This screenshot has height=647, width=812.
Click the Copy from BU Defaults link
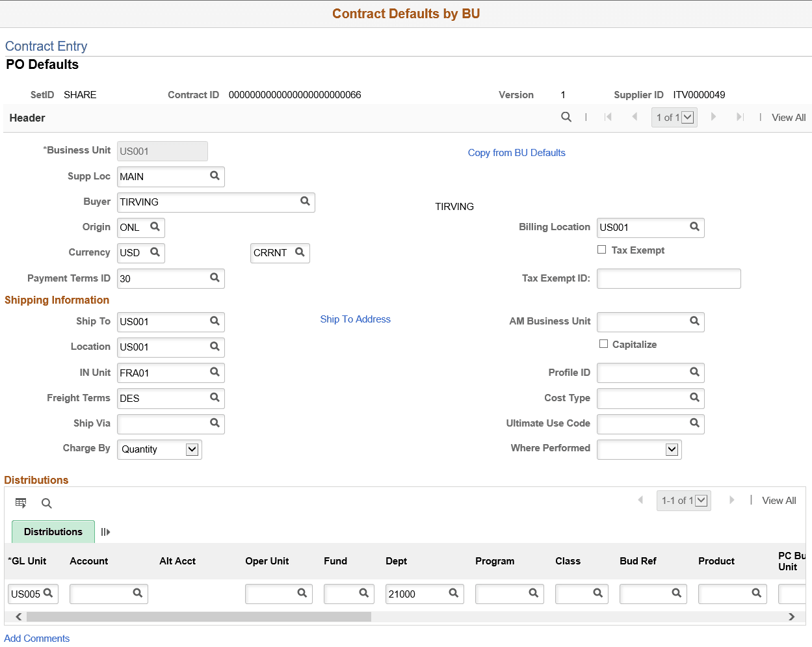(516, 152)
